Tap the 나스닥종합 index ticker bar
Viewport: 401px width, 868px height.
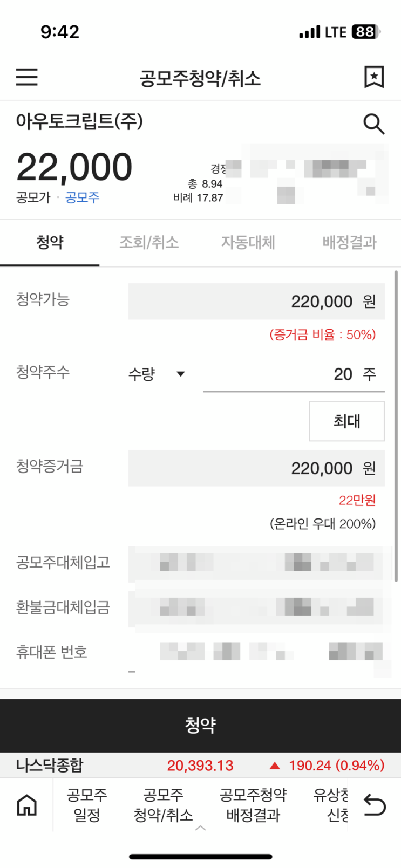click(200, 765)
